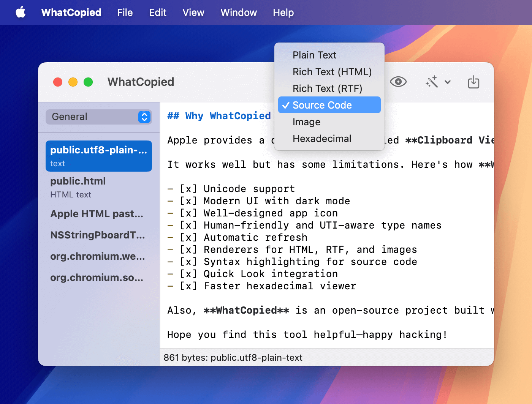532x404 pixels.
Task: Click the 'Unicode support' line
Action: tap(231, 189)
